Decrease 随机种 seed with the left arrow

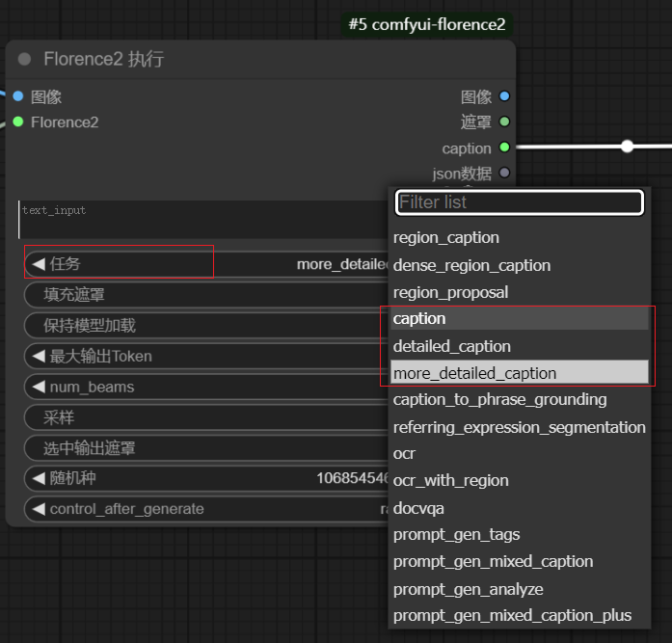coord(39,478)
